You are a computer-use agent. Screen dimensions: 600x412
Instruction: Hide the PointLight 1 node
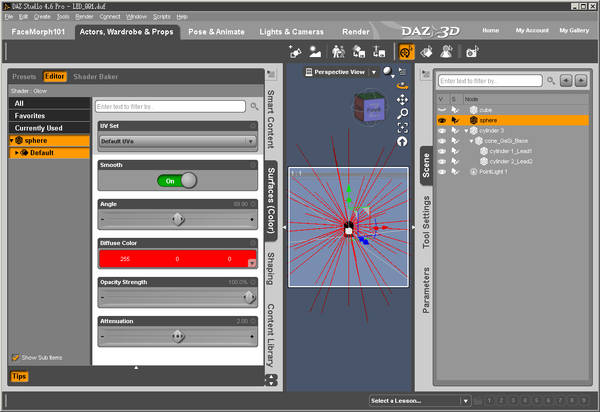pyautogui.click(x=442, y=172)
